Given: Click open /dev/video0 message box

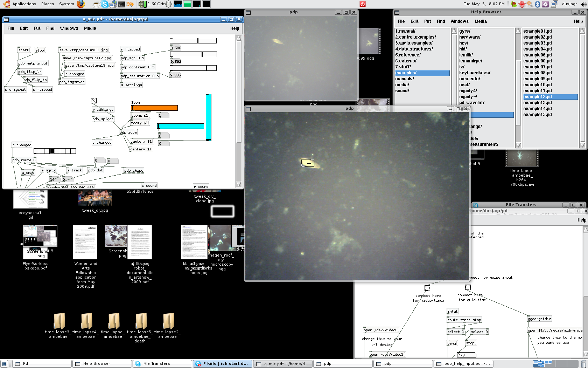Looking at the screenshot, I should [x=381, y=330].
